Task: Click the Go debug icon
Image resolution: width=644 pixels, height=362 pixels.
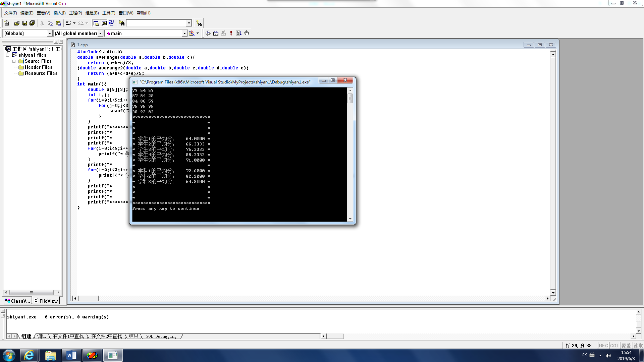Action: [x=239, y=33]
